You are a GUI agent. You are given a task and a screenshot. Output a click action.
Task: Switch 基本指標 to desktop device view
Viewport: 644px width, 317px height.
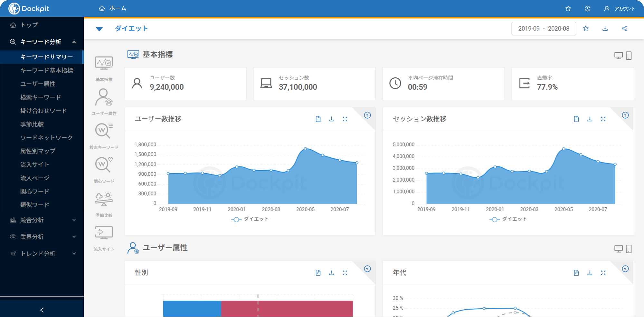[x=618, y=55]
